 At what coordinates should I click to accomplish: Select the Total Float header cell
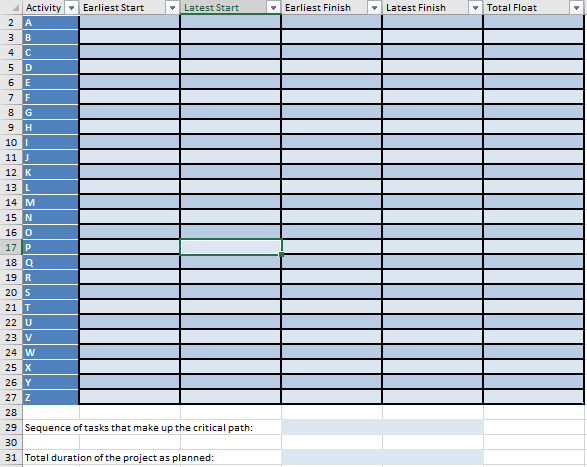(x=533, y=7)
